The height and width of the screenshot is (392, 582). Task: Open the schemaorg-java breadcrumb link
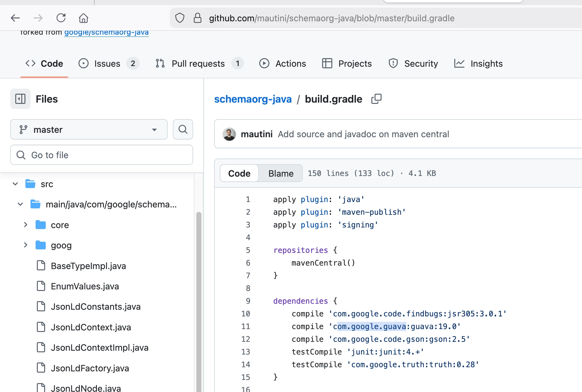tap(253, 99)
